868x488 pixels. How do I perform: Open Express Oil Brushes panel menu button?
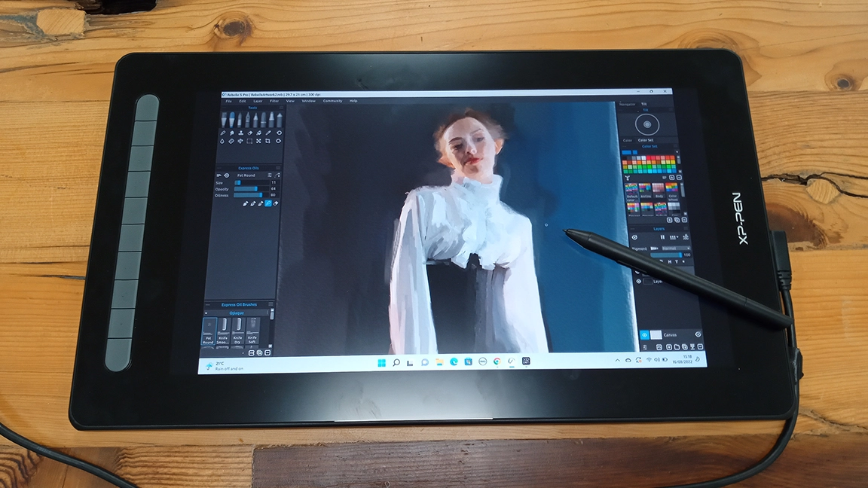tap(270, 303)
